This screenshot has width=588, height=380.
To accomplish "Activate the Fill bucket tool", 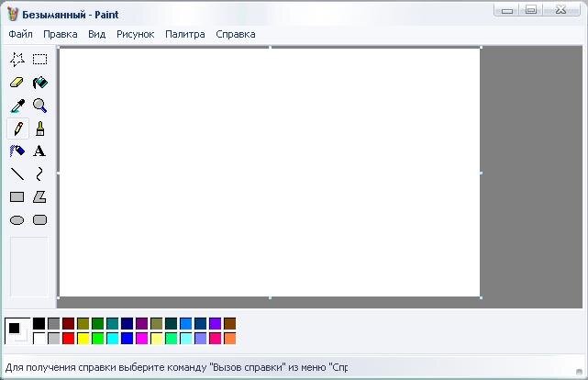I will click(x=39, y=83).
